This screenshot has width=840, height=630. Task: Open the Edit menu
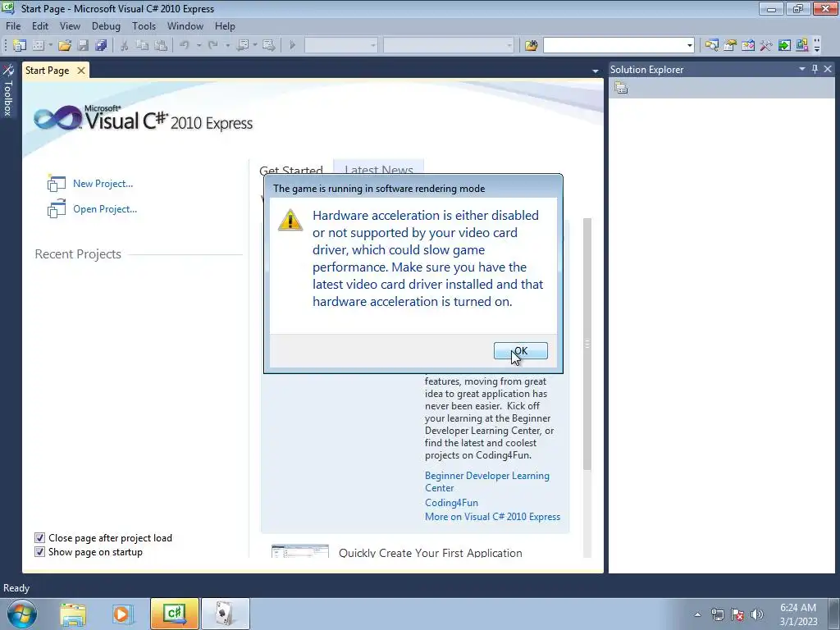40,25
